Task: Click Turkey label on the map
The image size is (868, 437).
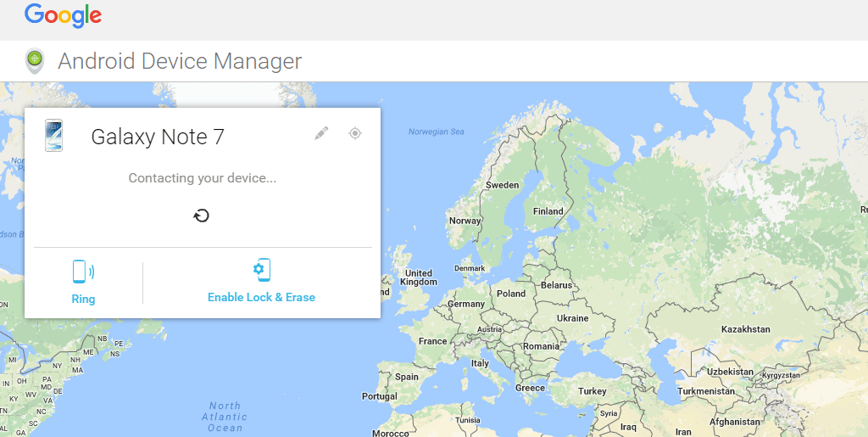Action: (x=593, y=391)
